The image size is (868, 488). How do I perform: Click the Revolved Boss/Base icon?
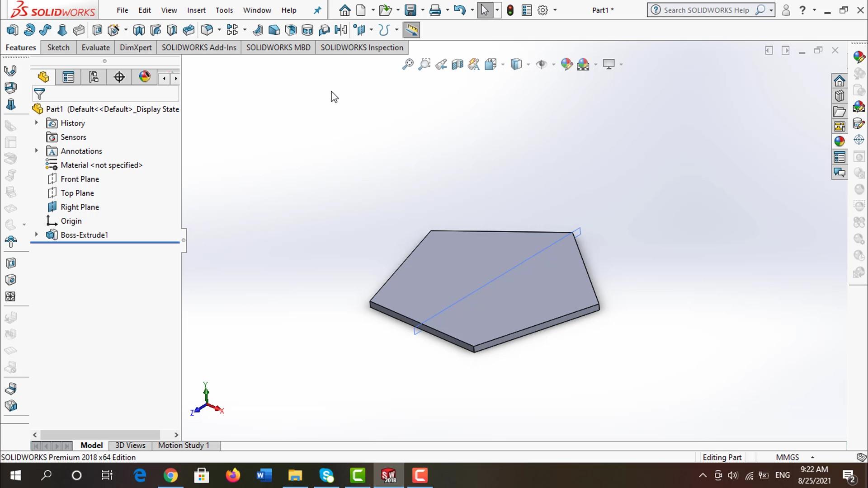pyautogui.click(x=29, y=30)
